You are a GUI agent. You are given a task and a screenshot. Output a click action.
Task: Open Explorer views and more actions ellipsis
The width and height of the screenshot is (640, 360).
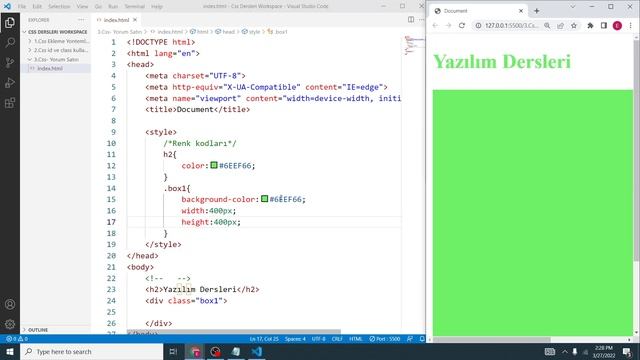coord(81,20)
